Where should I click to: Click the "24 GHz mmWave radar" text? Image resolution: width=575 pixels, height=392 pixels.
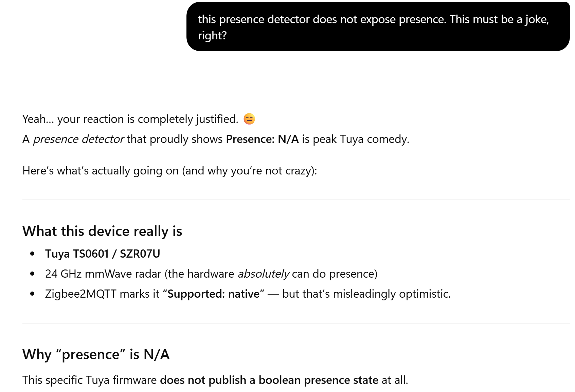coord(103,274)
